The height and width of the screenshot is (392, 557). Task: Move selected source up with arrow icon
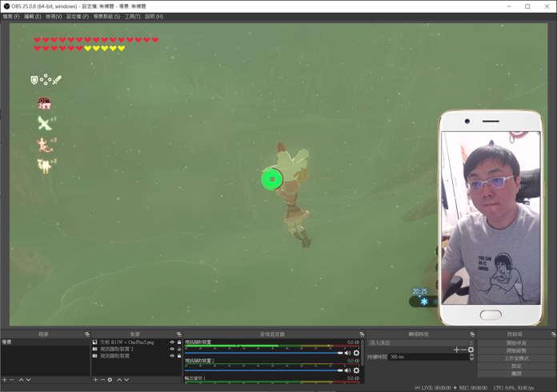tap(119, 380)
